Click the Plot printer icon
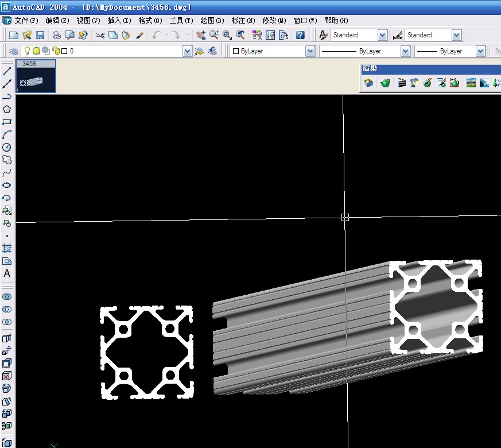 57,35
